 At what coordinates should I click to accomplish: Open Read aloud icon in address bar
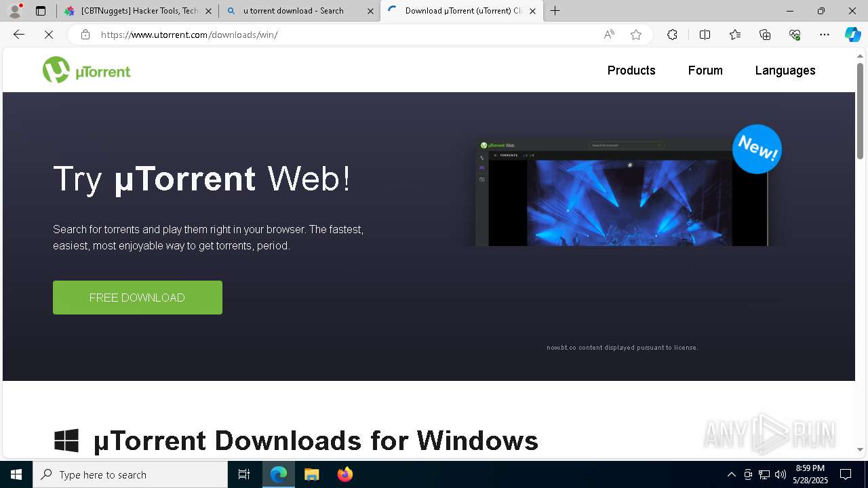click(x=609, y=35)
